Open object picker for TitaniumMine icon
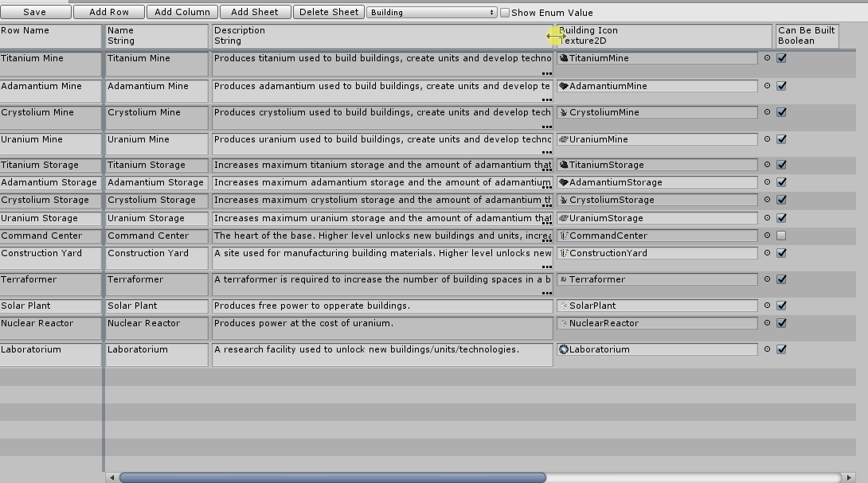Image resolution: width=868 pixels, height=483 pixels. (x=767, y=57)
